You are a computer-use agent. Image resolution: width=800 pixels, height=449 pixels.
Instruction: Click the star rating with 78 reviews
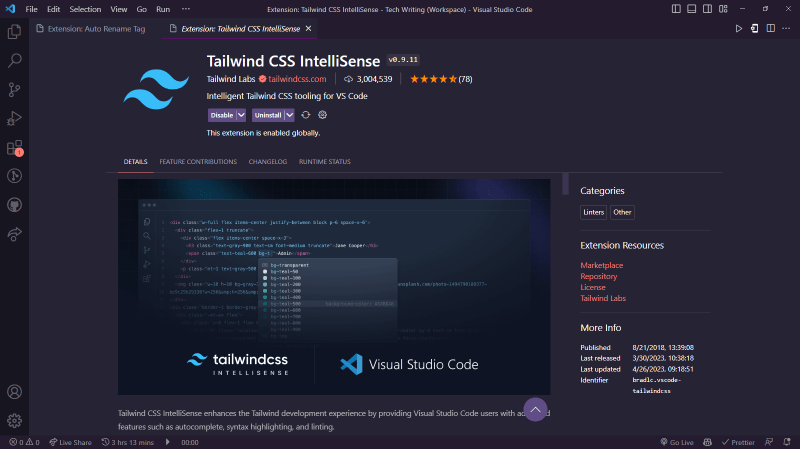tap(441, 79)
